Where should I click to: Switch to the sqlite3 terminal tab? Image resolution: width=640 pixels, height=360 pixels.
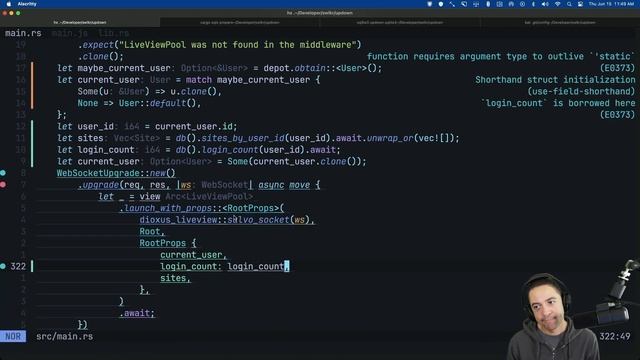tap(400, 22)
